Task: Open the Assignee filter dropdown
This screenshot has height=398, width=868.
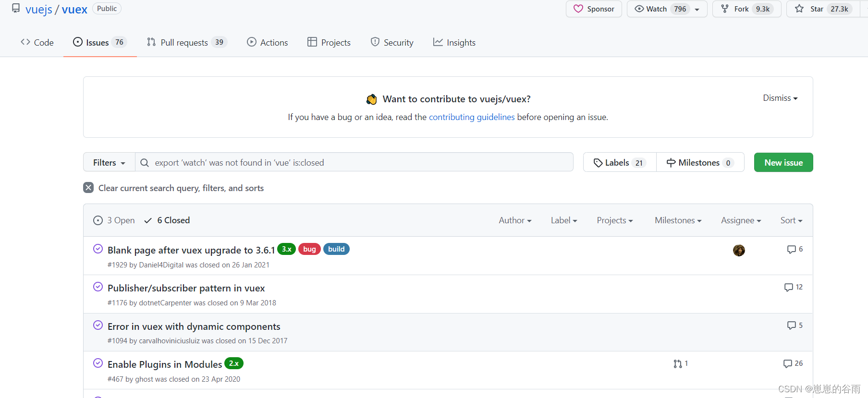Action: (741, 220)
